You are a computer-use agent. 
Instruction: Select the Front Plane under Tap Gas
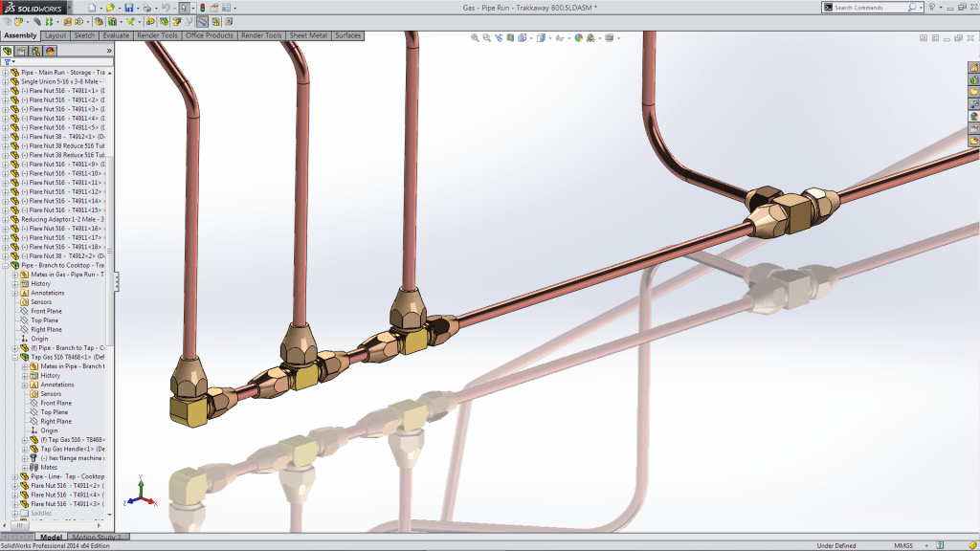[56, 403]
